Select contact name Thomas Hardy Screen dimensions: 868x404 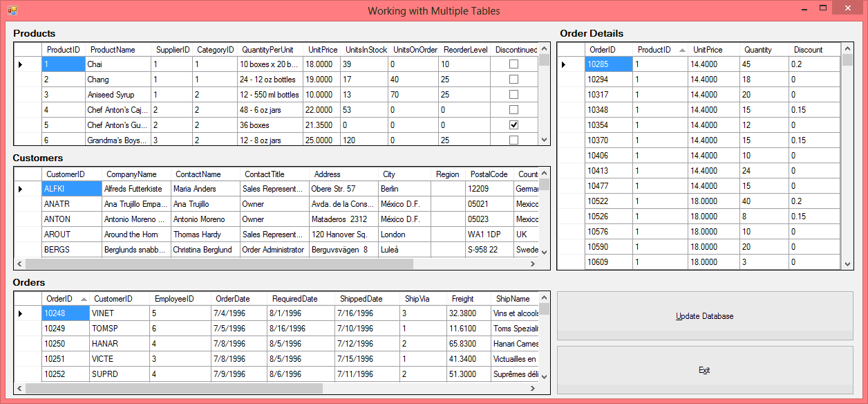click(205, 234)
